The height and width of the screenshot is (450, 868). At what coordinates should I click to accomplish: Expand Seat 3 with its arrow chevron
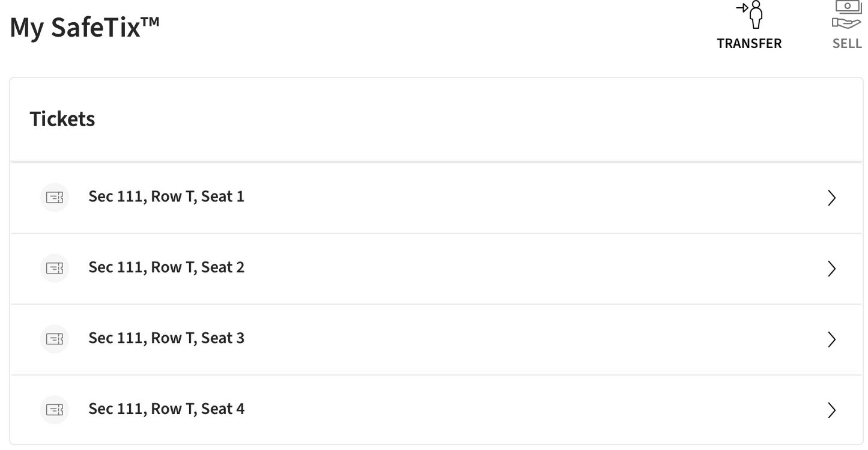pyautogui.click(x=832, y=339)
